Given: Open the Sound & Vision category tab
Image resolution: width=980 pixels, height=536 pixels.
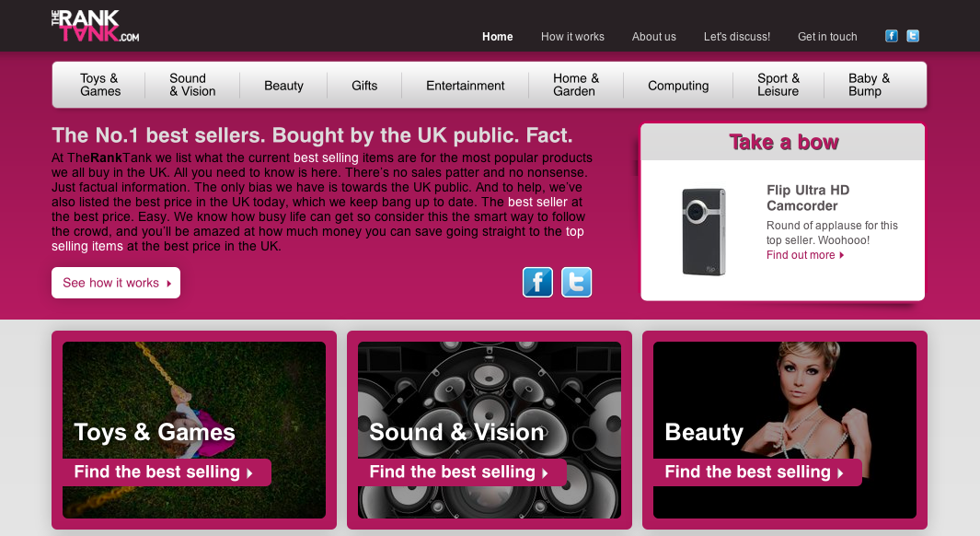Looking at the screenshot, I should point(192,85).
